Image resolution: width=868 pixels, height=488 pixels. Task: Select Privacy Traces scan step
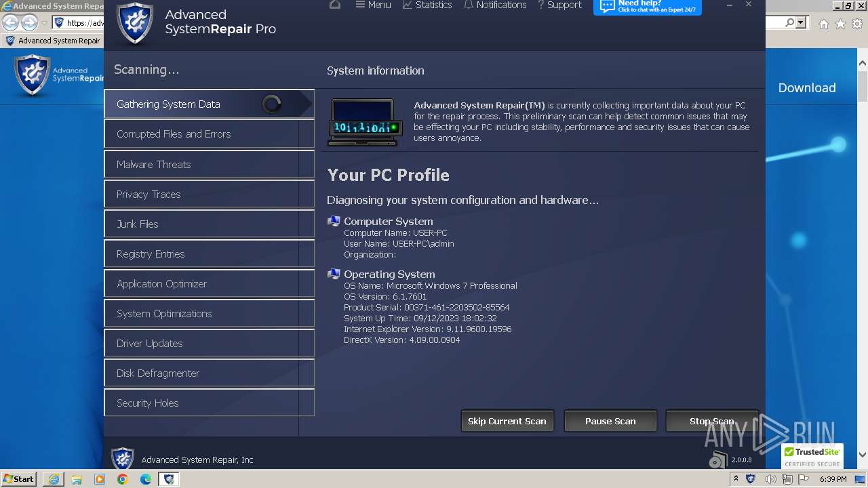click(x=209, y=194)
